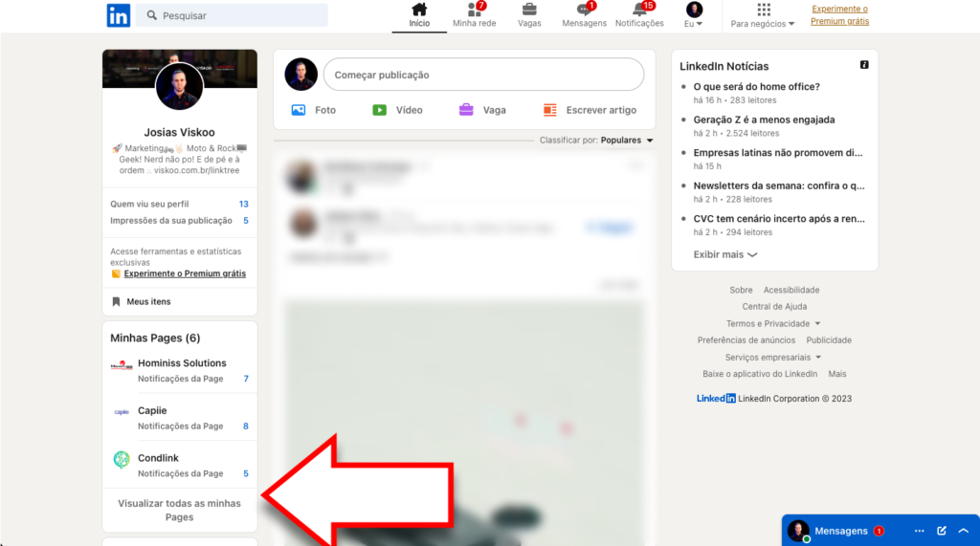
Task: Click Visualizar todas as minhas Pages
Action: coord(179,511)
